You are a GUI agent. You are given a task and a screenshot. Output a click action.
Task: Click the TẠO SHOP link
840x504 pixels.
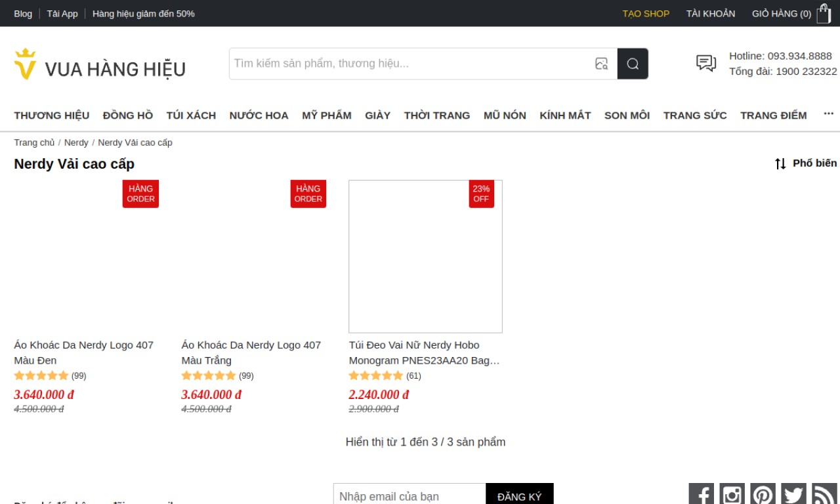pyautogui.click(x=646, y=14)
